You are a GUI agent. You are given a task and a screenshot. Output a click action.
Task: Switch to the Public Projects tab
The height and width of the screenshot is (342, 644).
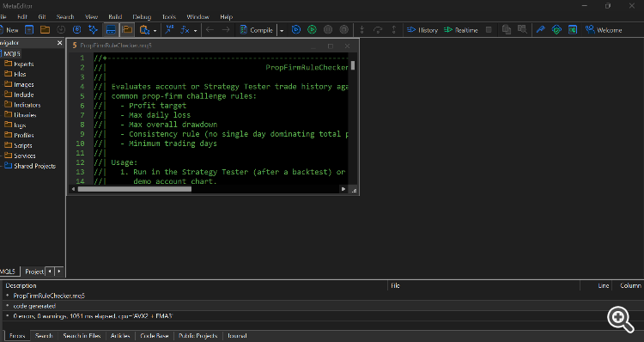(x=198, y=336)
